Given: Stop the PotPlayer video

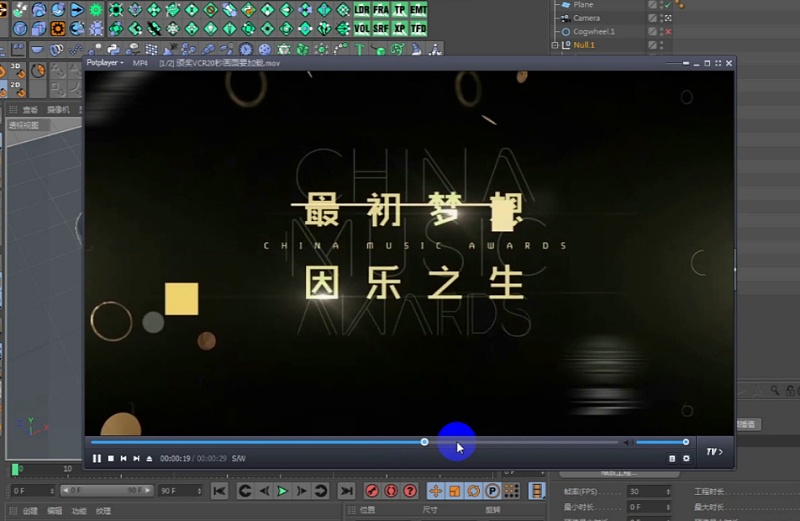Looking at the screenshot, I should 111,458.
